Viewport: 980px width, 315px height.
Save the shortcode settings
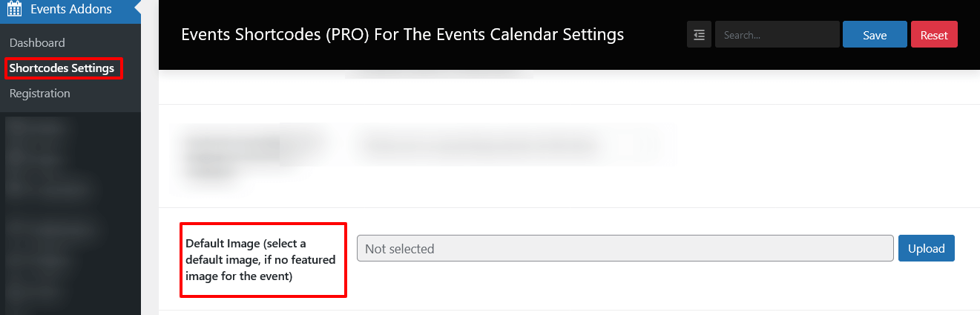(x=875, y=35)
